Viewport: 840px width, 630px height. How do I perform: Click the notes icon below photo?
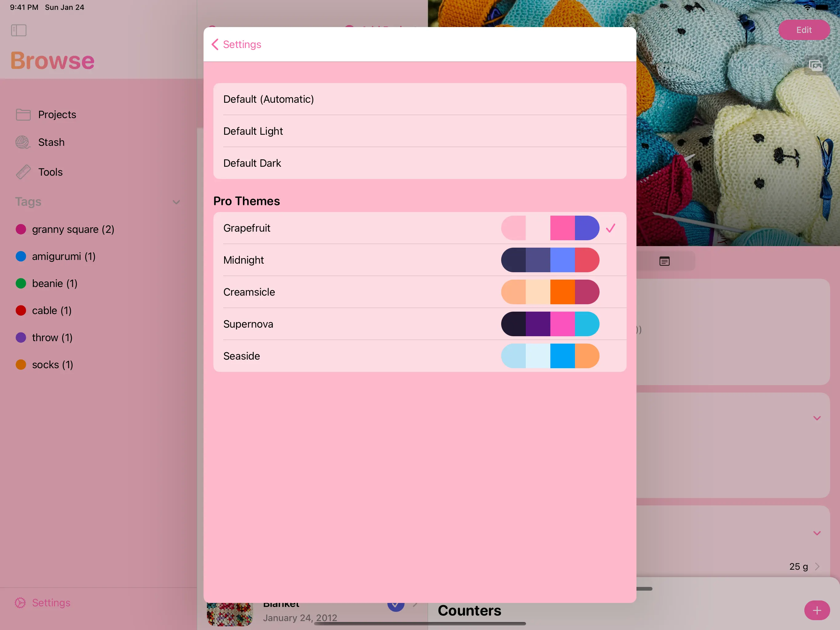tap(664, 261)
